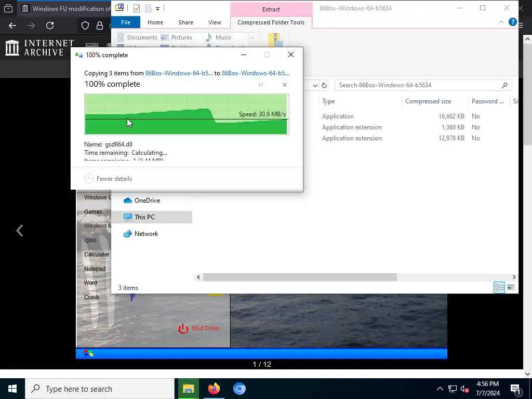Click the zip folder icon in Explorer title bar
Viewport: 532px width, 399px height.
click(119, 7)
